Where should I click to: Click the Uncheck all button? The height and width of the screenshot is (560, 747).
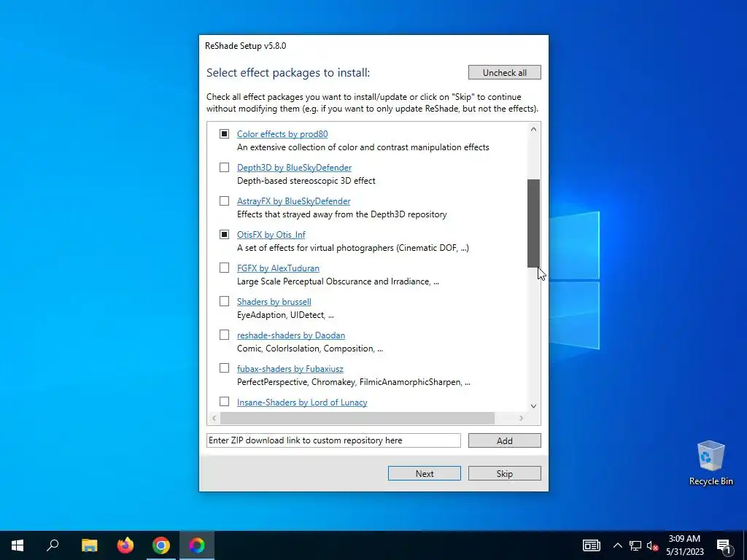(505, 72)
